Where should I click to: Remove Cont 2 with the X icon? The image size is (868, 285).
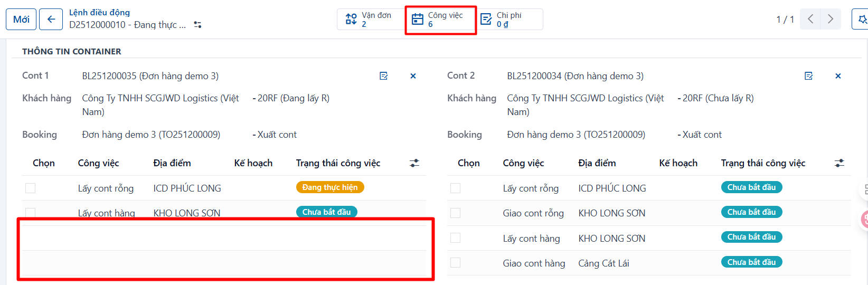[838, 76]
